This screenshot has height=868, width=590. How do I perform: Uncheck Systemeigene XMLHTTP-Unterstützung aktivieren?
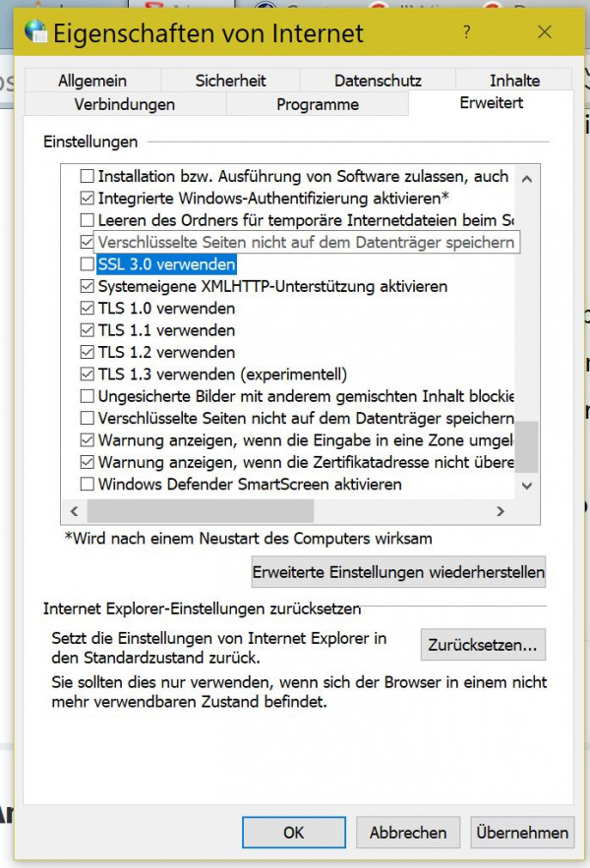(87, 286)
